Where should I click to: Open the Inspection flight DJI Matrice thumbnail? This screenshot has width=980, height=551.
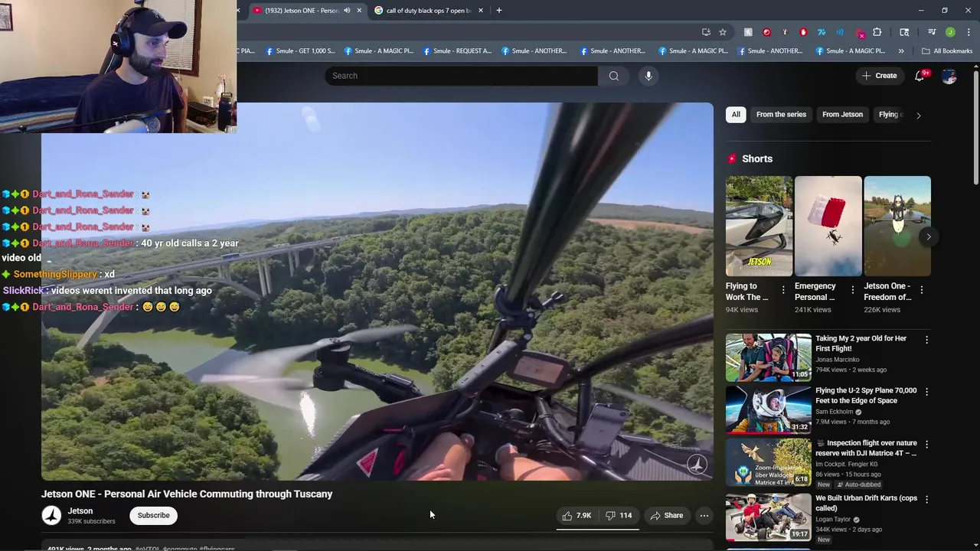tap(768, 462)
